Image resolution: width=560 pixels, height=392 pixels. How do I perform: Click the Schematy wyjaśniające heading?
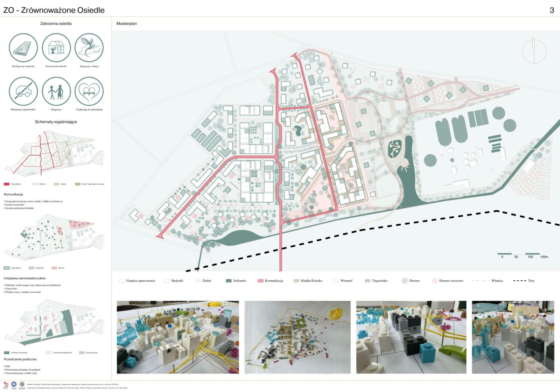tap(56, 122)
